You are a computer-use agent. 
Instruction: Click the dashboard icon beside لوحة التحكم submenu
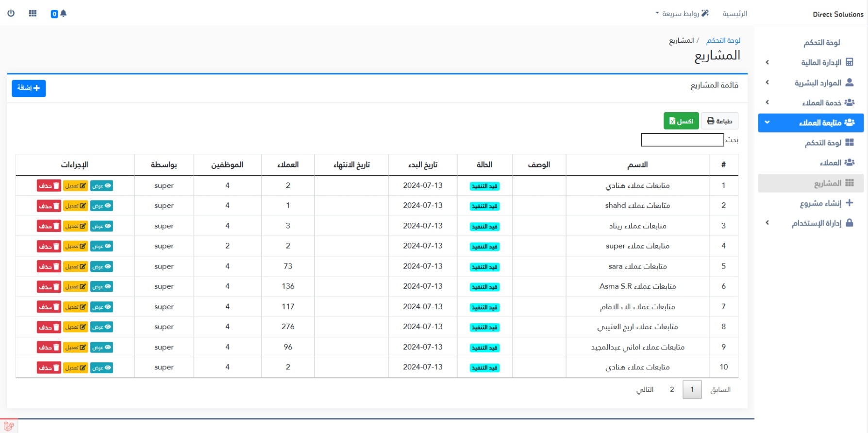click(x=850, y=143)
